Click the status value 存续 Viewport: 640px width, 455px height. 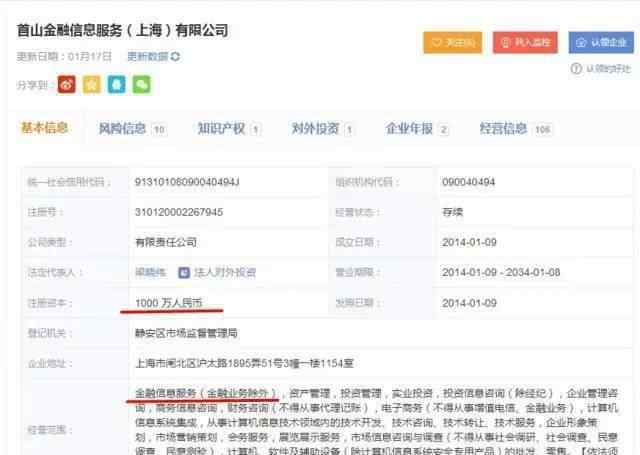tap(452, 212)
